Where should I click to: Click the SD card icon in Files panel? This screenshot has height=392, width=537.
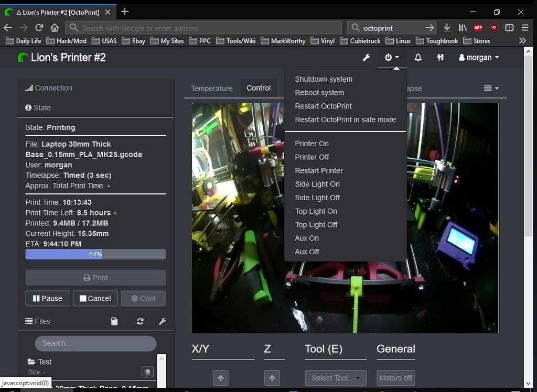point(114,321)
